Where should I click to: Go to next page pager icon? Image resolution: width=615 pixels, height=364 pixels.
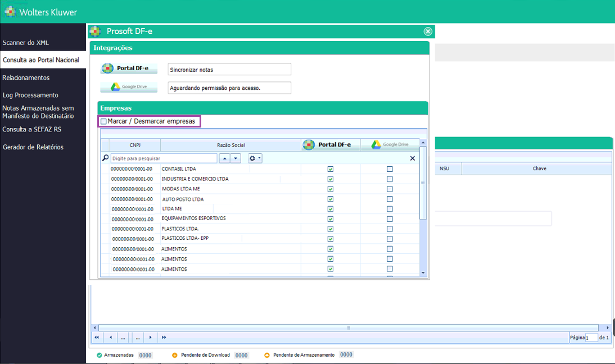(x=150, y=338)
